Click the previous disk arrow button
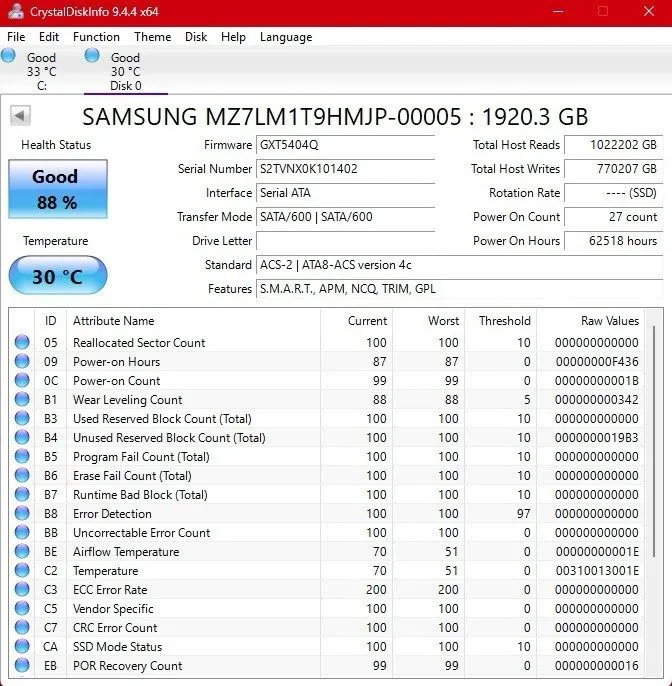This screenshot has height=686, width=672. pos(20,116)
